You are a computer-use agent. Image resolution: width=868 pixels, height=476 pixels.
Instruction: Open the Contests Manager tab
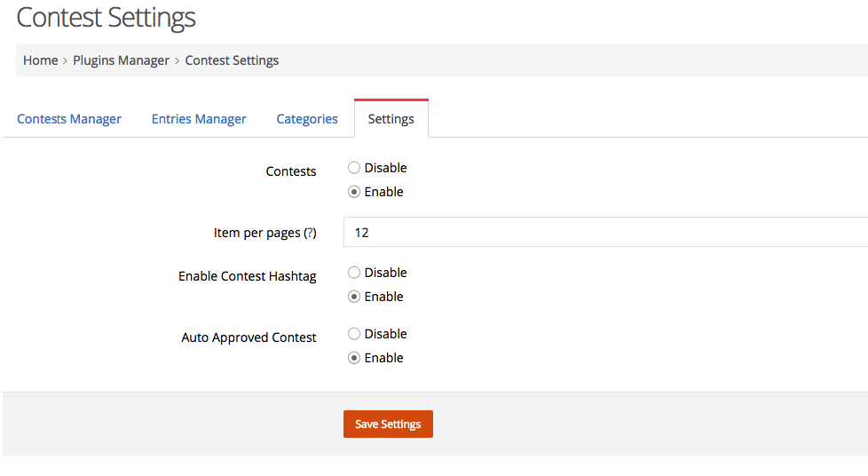tap(69, 119)
